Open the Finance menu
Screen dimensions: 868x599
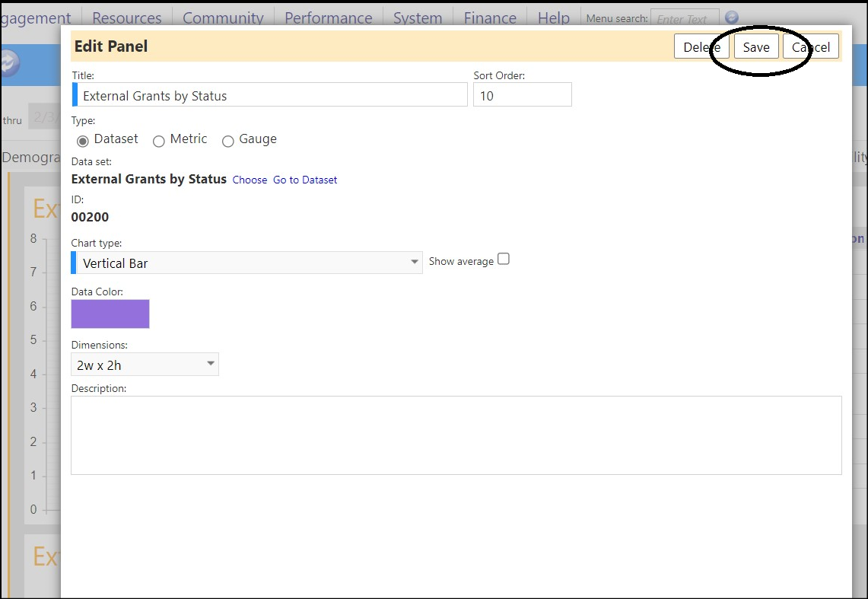(x=490, y=18)
